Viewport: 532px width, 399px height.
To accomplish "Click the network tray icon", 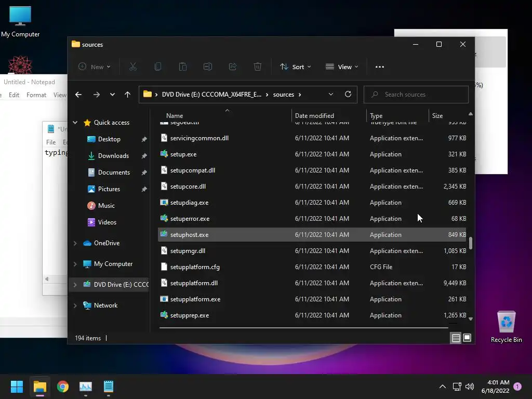I will pyautogui.click(x=457, y=387).
